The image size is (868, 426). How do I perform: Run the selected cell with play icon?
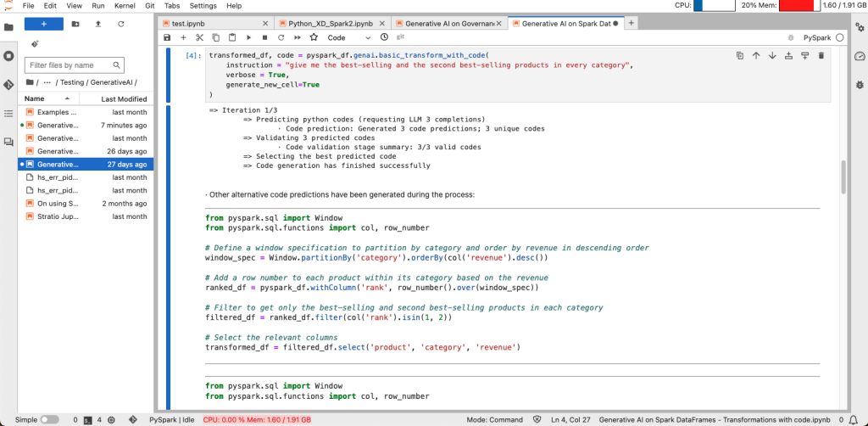click(x=248, y=37)
